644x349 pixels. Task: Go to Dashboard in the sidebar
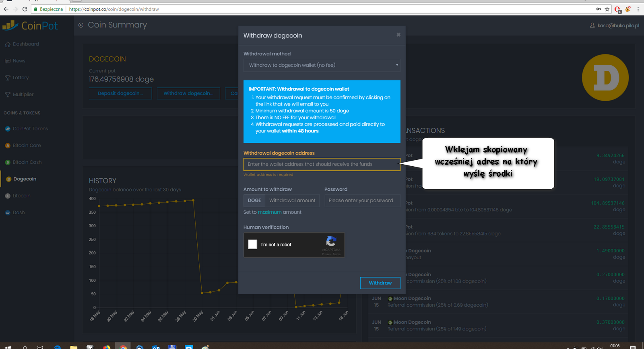[26, 44]
